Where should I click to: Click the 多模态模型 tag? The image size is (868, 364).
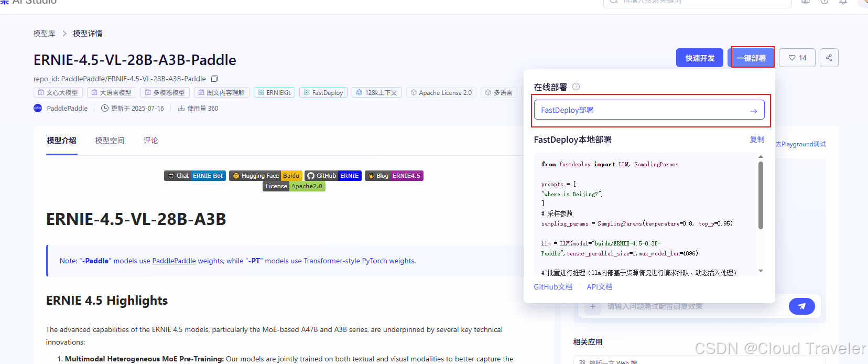click(x=165, y=92)
